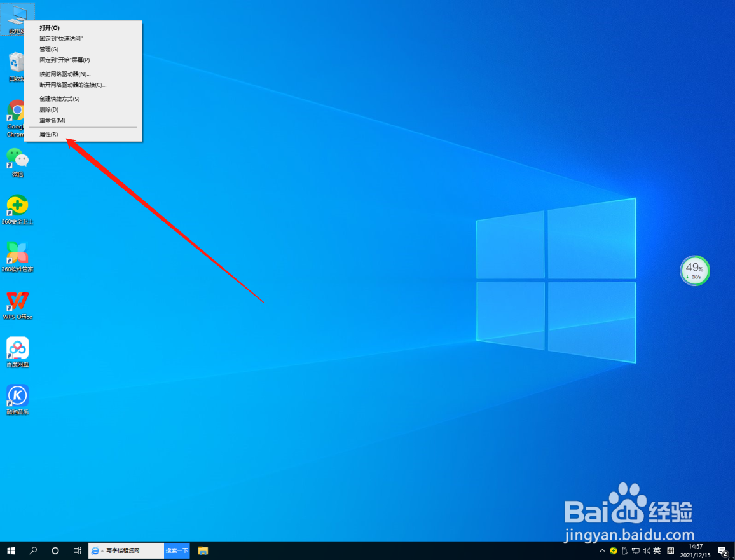Click the speaker icon in system tray
This screenshot has height=560, width=735.
(x=648, y=550)
